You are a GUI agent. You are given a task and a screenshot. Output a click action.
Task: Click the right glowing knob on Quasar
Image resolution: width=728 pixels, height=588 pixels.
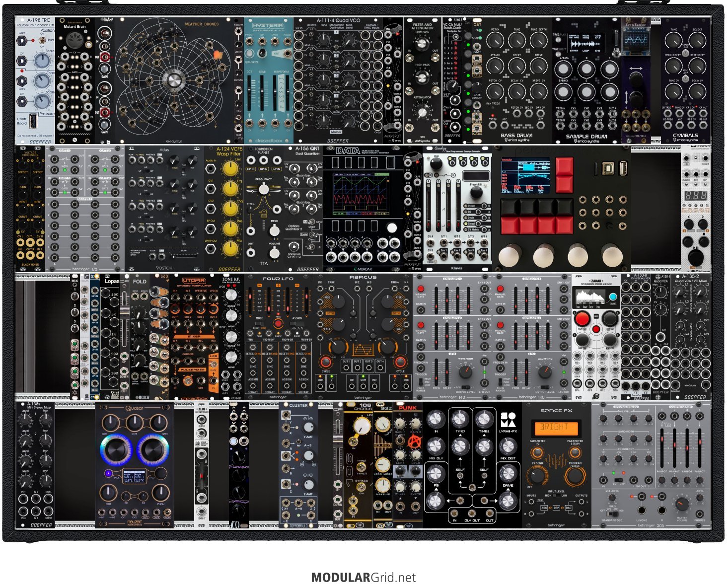[152, 449]
